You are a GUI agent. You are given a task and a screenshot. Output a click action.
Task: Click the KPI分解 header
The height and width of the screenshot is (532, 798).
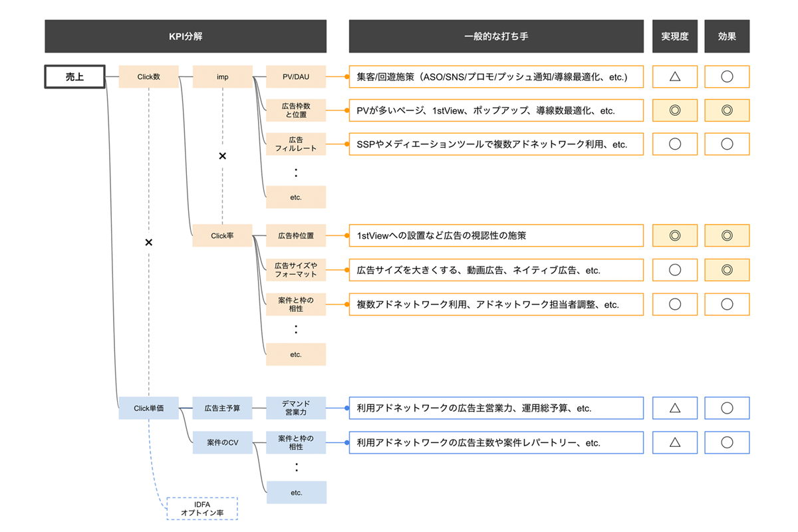pyautogui.click(x=186, y=37)
